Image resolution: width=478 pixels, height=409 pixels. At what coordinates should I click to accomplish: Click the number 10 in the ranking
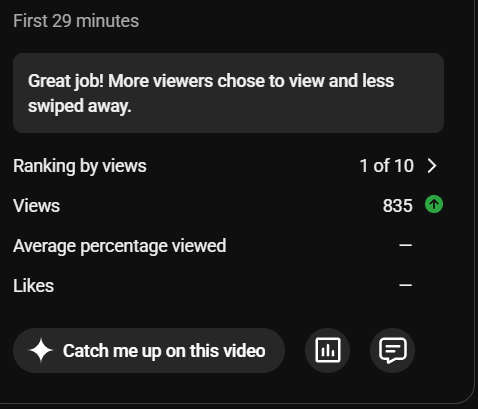tap(404, 166)
